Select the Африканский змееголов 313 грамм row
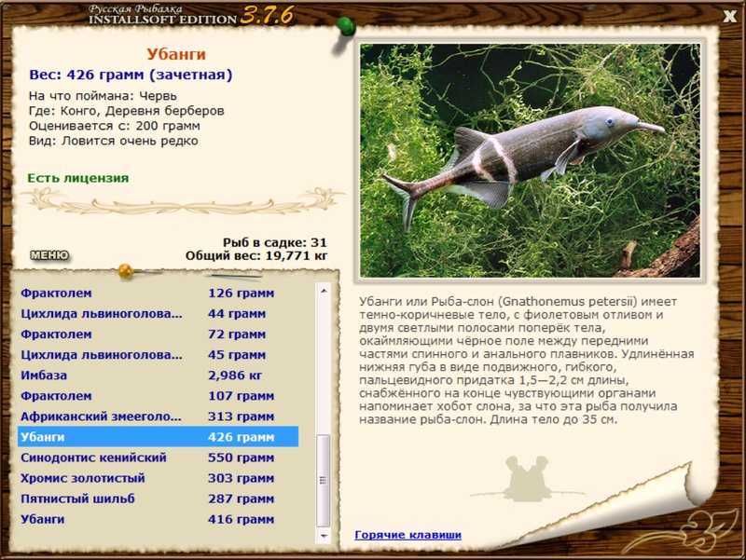746x560 pixels. (x=158, y=417)
